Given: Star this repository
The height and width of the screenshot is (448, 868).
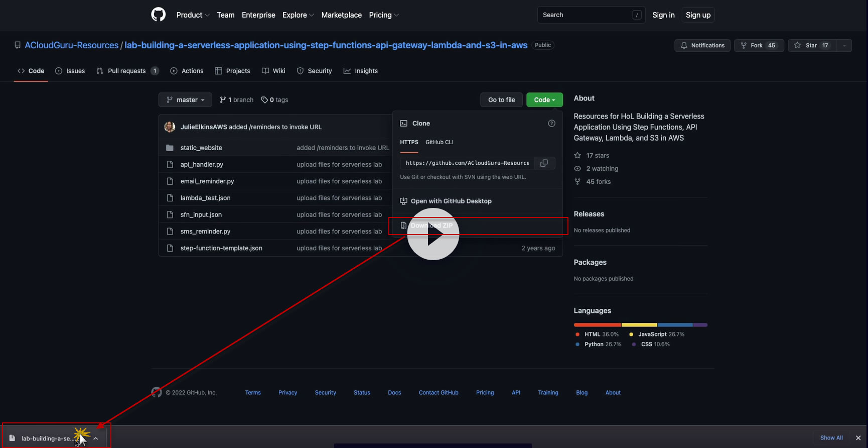Looking at the screenshot, I should 813,45.
